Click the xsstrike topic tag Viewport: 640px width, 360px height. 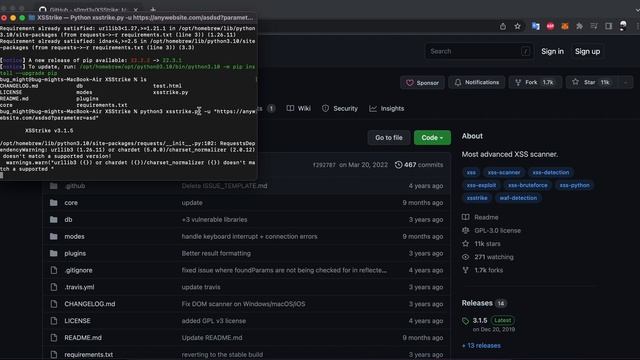(x=477, y=198)
